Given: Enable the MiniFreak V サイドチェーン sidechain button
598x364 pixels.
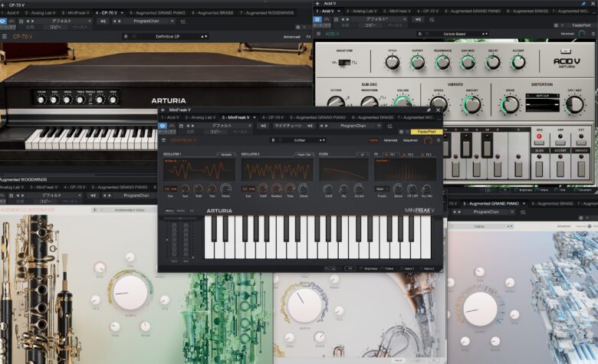Looking at the screenshot, I should [x=288, y=126].
